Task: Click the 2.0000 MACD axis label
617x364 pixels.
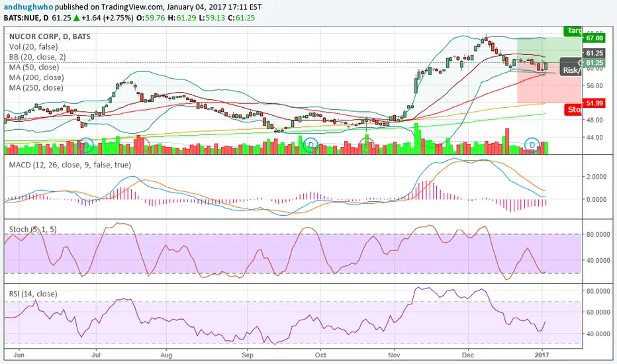Action: (596, 177)
